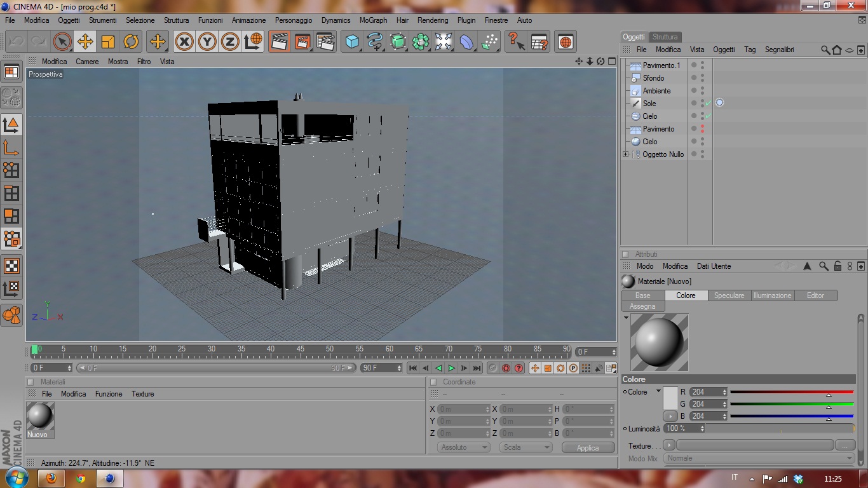Screen dimensions: 868x488
Task: Toggle X axis lock
Action: coord(184,42)
